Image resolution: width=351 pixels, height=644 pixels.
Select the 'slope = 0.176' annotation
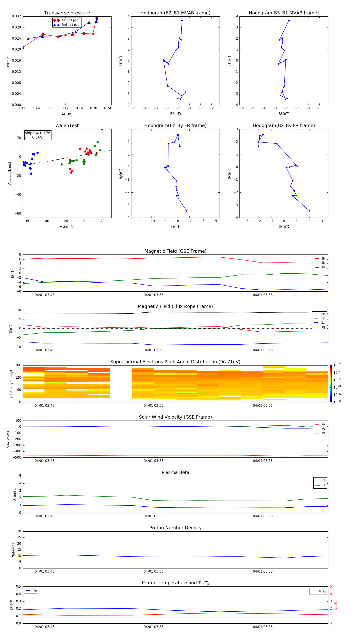(38, 133)
